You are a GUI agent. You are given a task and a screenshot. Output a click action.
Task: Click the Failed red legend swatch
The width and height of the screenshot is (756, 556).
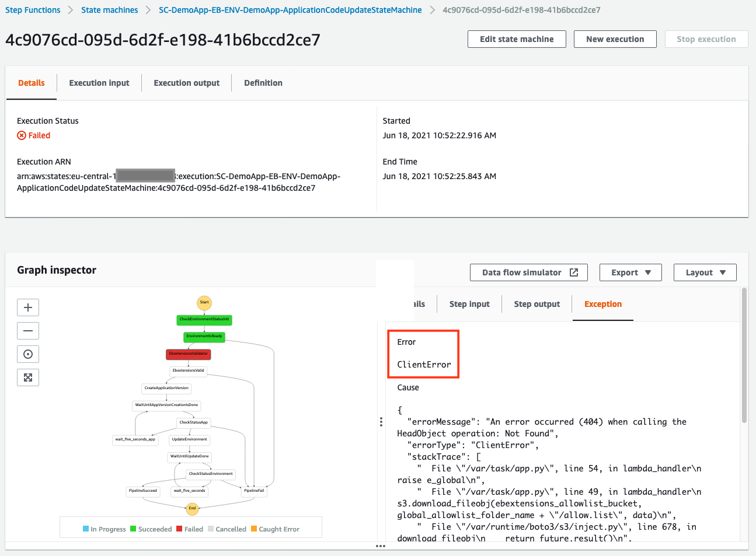point(179,529)
